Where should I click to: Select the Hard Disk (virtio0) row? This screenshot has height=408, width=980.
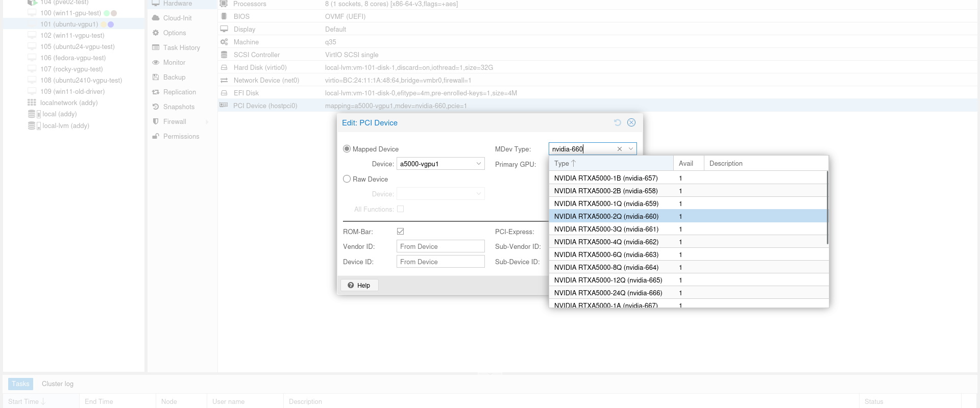click(x=598, y=67)
